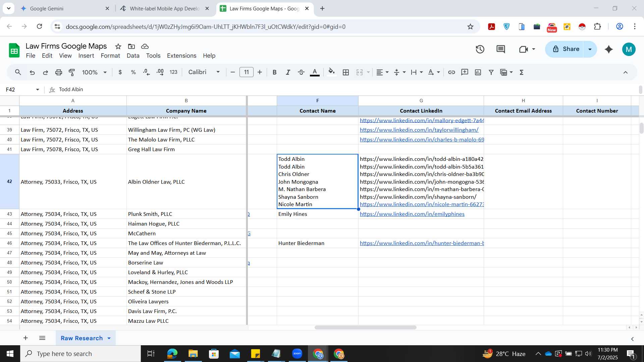This screenshot has width=644, height=362.
Task: Click the Move to folder icon
Action: (131, 46)
